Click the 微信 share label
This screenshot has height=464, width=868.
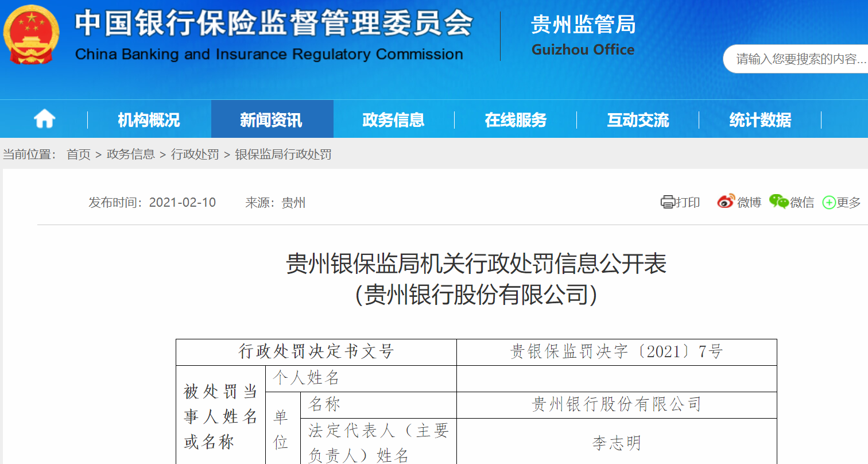tap(802, 202)
